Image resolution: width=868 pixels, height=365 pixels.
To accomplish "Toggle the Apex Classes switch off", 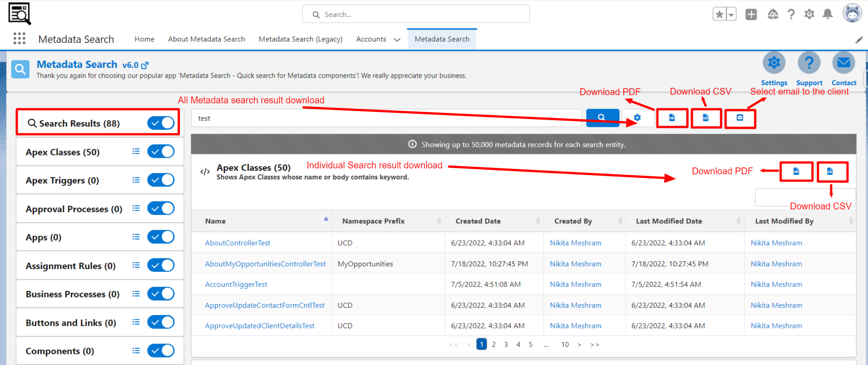I will (x=161, y=152).
